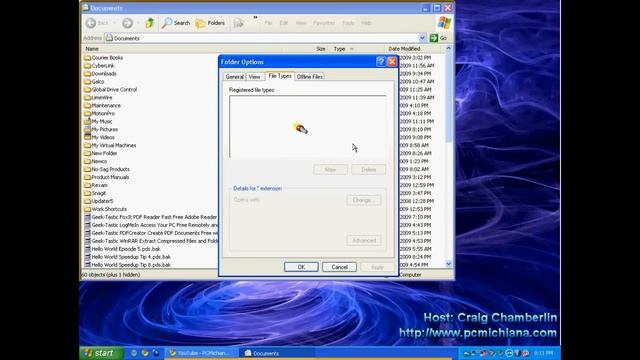Select the MotionPro folder name
The image size is (640, 360).
[103, 113]
